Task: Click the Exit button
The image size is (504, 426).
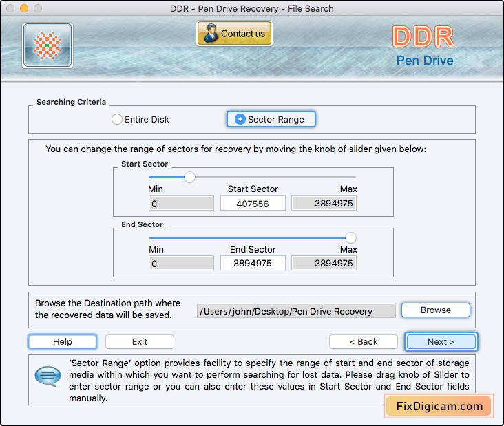Action: (140, 341)
